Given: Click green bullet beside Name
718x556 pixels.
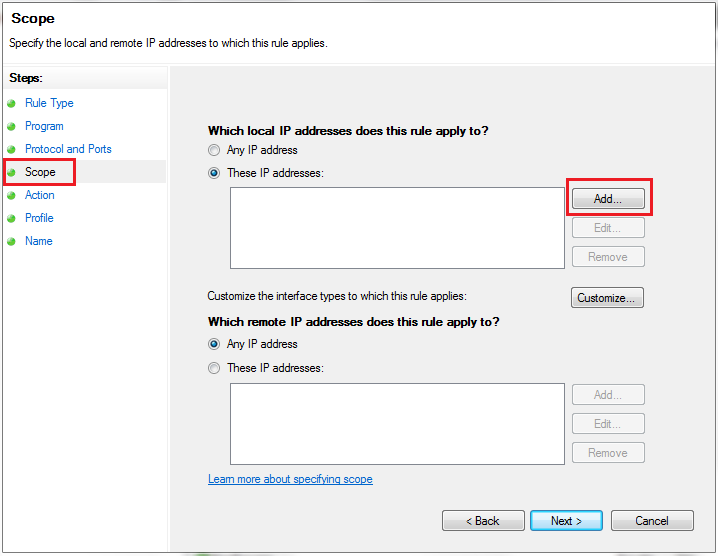Looking at the screenshot, I should point(11,241).
